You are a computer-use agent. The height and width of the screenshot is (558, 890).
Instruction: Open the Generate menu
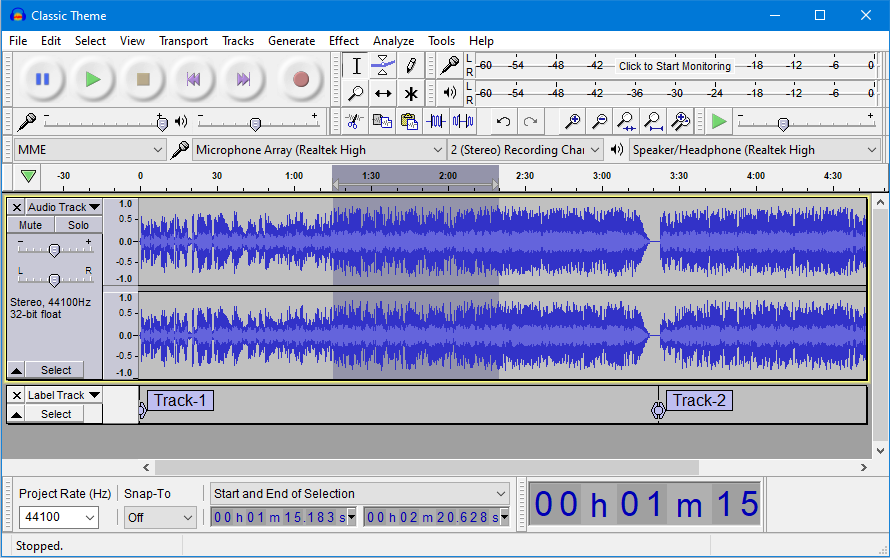[x=291, y=41]
